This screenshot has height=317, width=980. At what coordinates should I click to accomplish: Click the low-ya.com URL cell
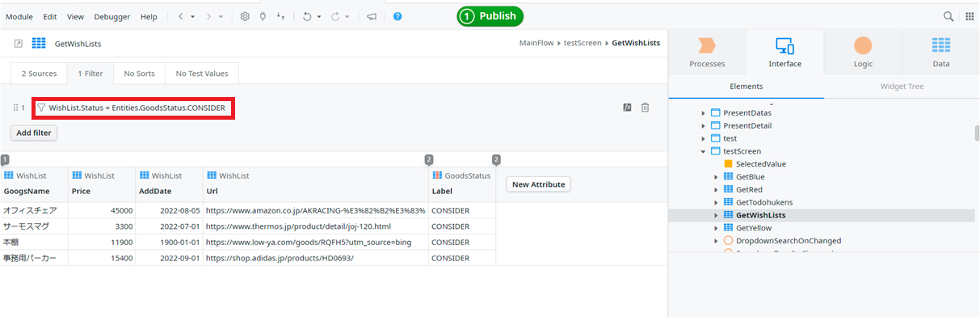point(315,242)
